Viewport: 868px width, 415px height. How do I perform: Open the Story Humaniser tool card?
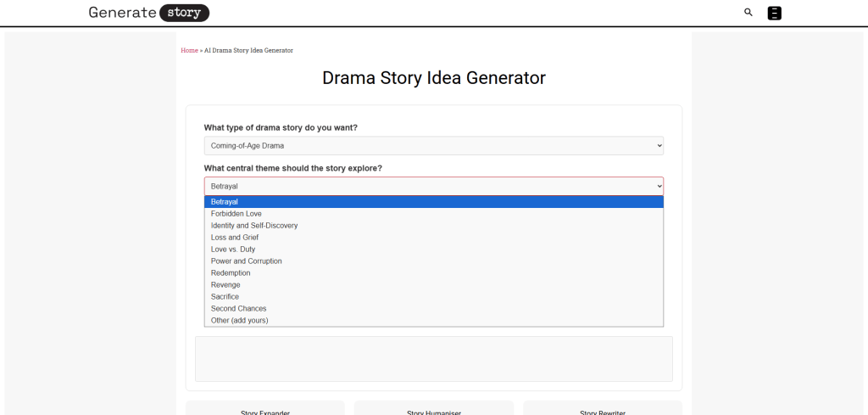[x=433, y=410]
